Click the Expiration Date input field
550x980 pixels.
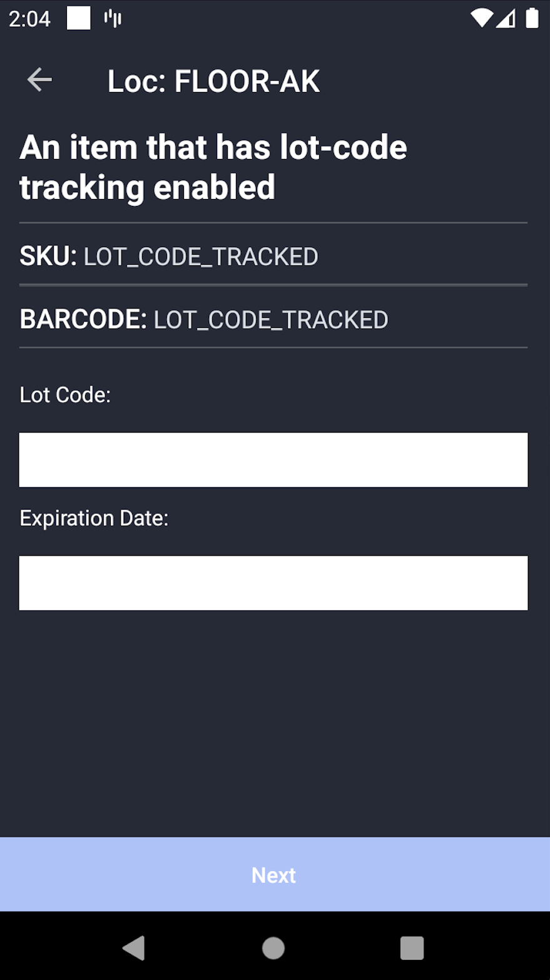pos(273,582)
